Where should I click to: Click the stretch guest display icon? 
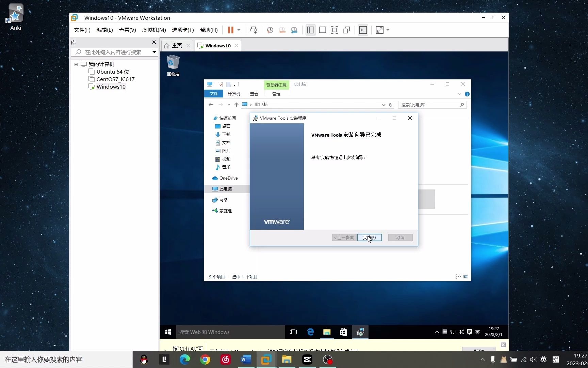[x=380, y=30]
